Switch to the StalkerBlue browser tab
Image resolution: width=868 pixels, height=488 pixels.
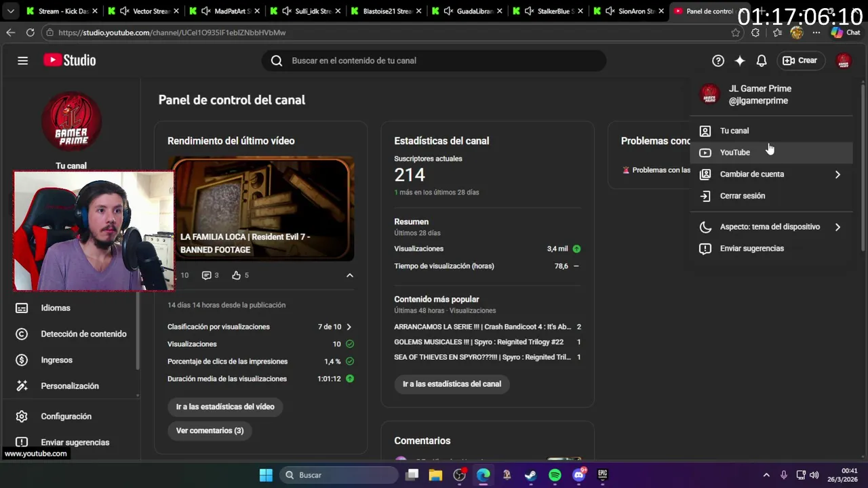point(548,12)
